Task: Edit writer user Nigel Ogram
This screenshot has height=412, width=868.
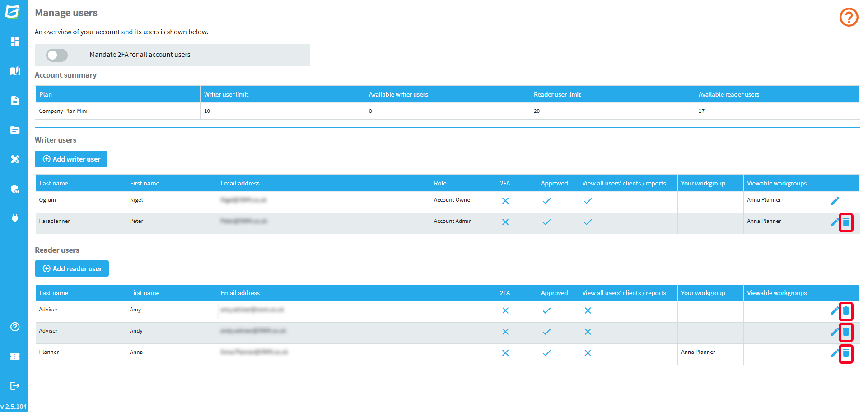Action: click(835, 201)
